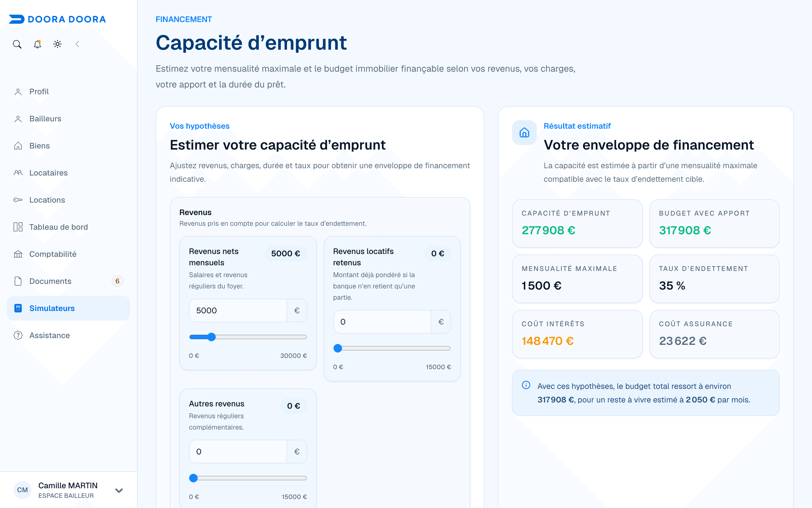Click the Locations key icon
812x508 pixels.
(x=18, y=200)
